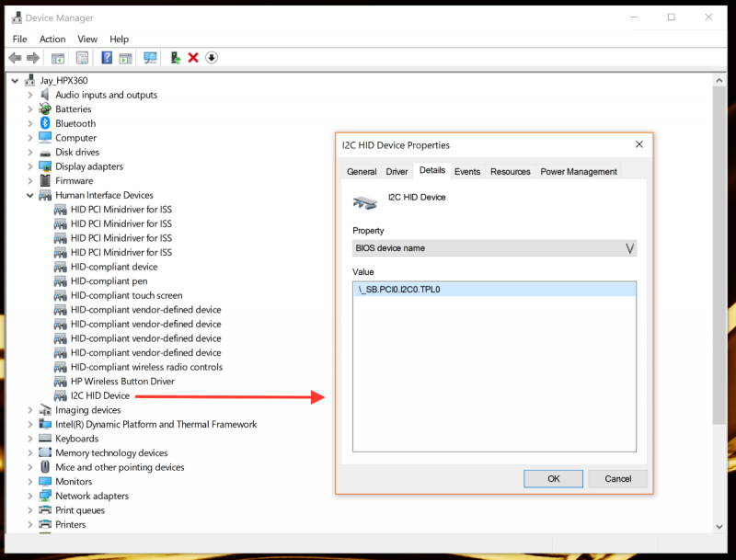Select Intel(R) Dynamic Platform and Thermal Framework

pos(155,425)
